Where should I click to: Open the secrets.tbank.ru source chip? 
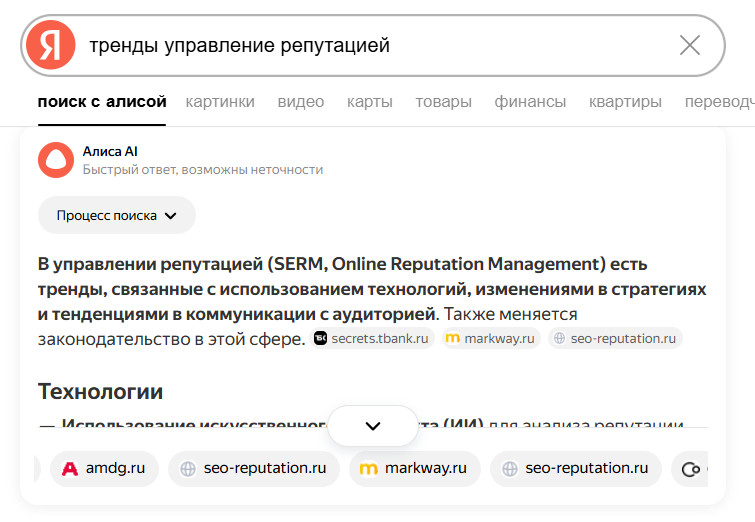click(371, 339)
